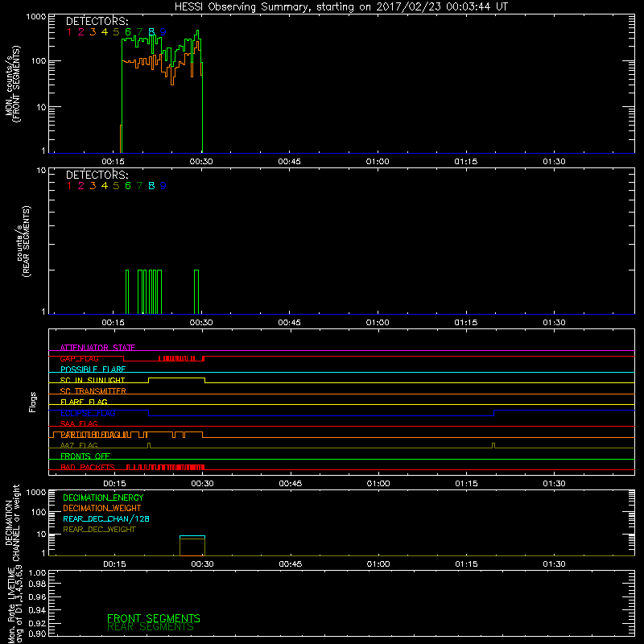Viewport: 644px width, 644px height.
Task: Click the DETECTORS: label in the rear segments plot
Action: point(97,175)
